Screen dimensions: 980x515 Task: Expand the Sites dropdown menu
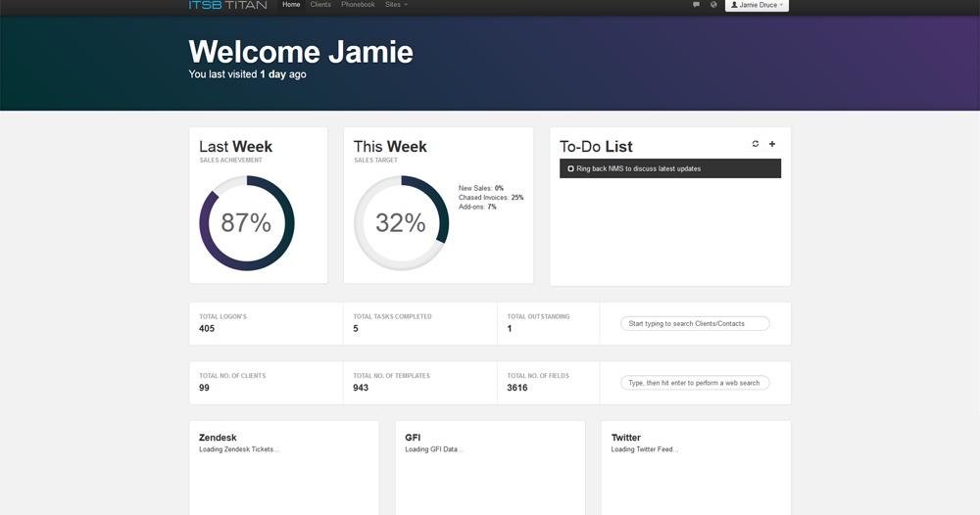pos(396,5)
